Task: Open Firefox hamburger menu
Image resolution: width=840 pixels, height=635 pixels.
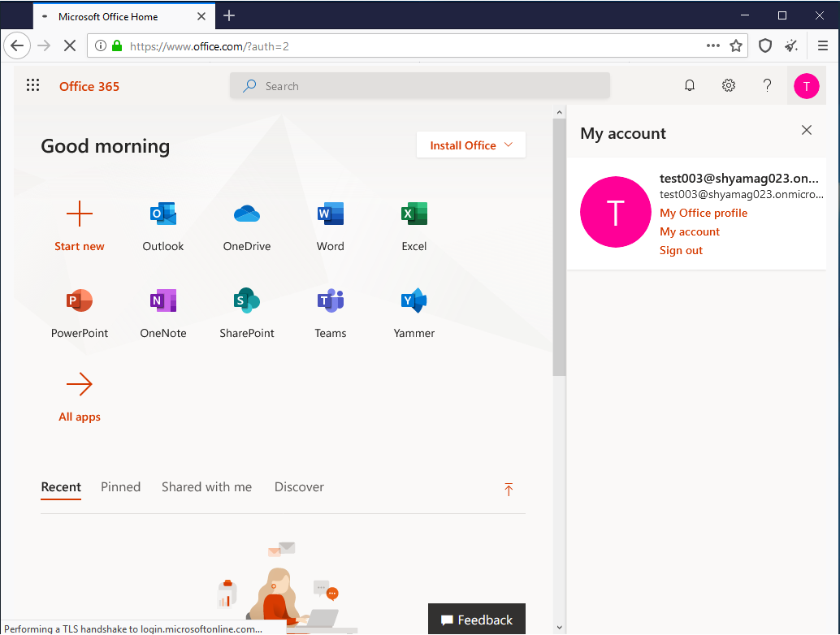Action: (823, 46)
